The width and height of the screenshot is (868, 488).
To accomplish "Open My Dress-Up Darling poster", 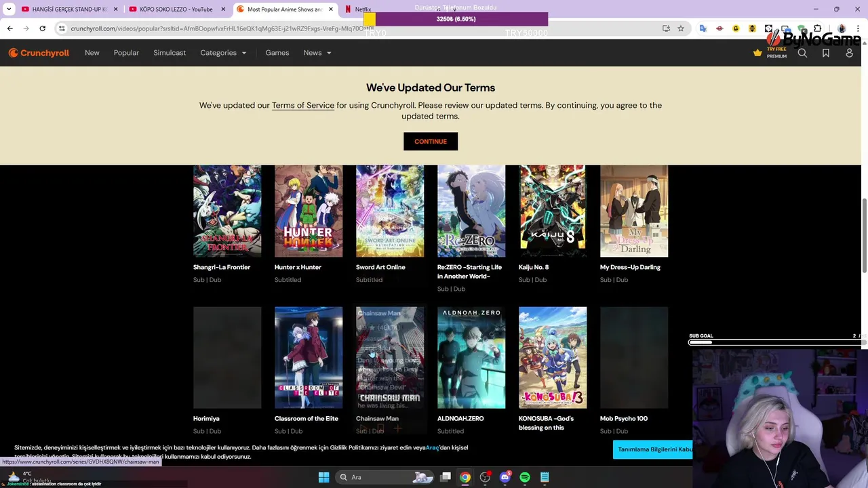I will (634, 211).
